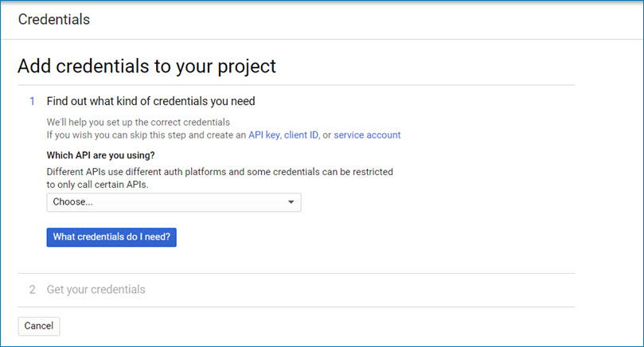Click the Add credentials to your project heading
This screenshot has height=347, width=644.
coord(146,67)
